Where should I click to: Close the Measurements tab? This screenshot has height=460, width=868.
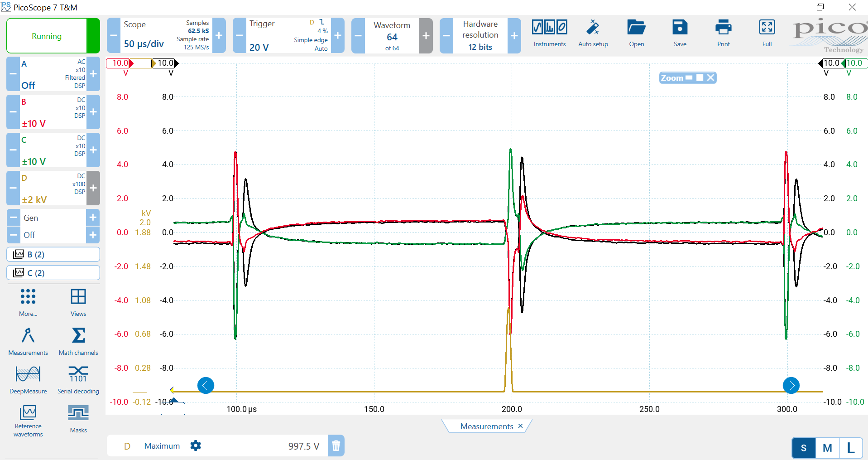click(x=520, y=426)
